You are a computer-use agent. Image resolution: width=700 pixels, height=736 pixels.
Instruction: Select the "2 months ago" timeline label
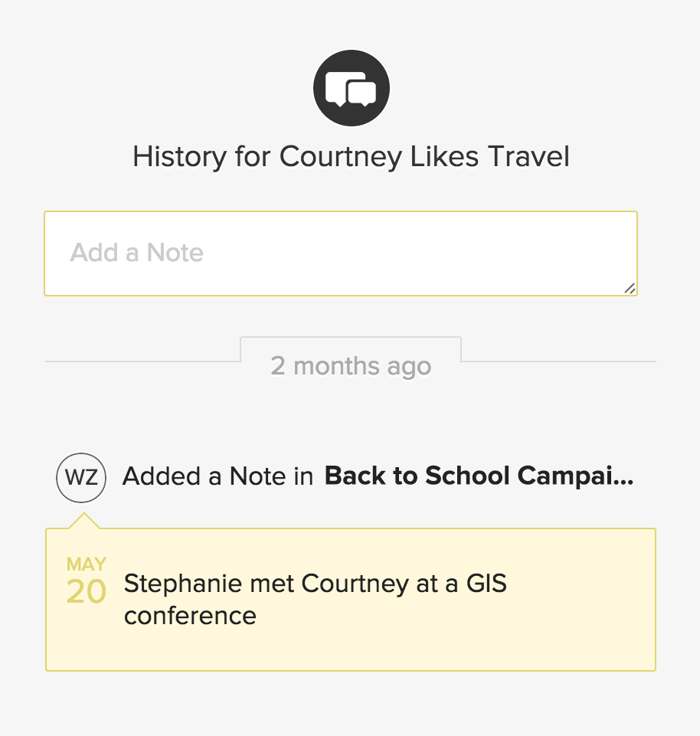(x=351, y=365)
